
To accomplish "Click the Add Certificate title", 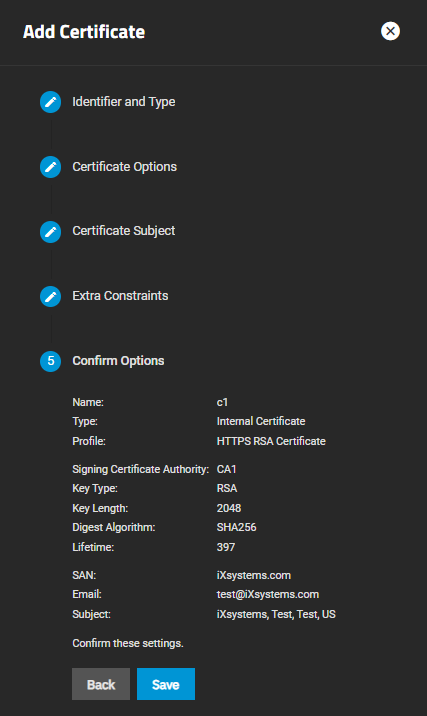I will click(84, 32).
